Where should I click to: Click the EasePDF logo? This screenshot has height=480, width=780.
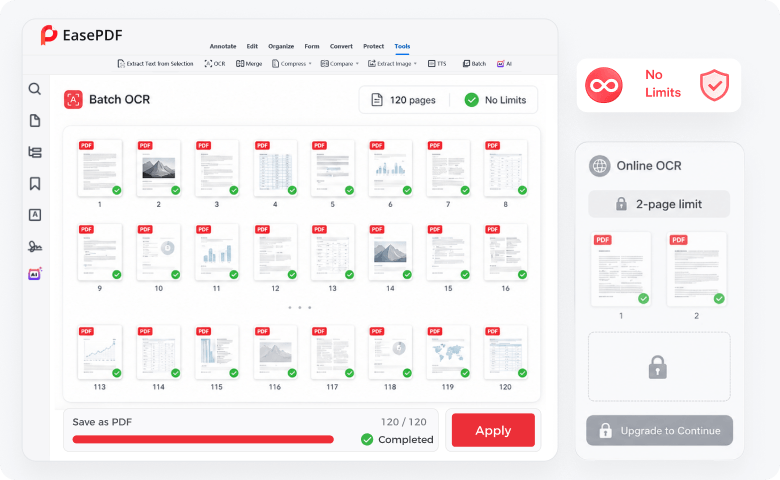click(x=82, y=35)
